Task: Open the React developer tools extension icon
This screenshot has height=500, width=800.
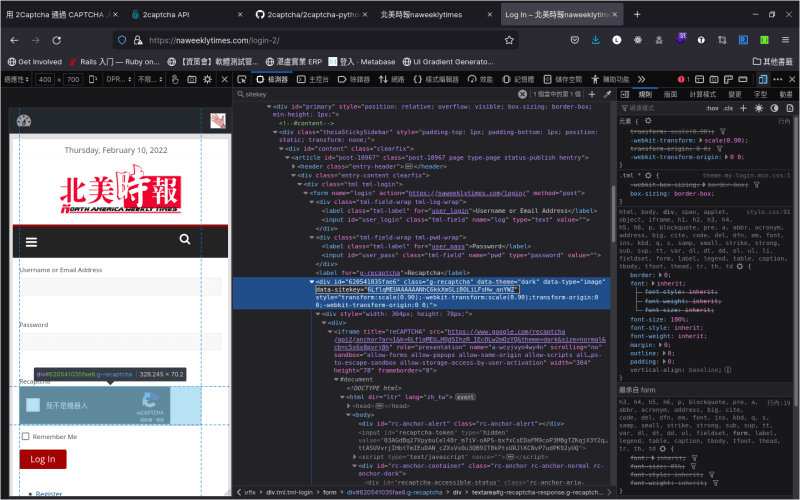Action: pos(638,40)
